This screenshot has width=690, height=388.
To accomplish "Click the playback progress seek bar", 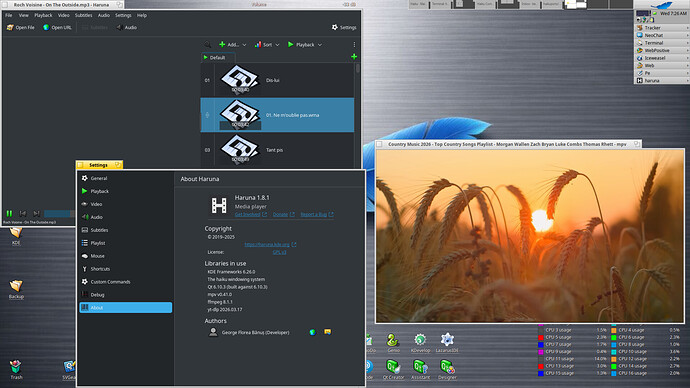I will [x=60, y=214].
